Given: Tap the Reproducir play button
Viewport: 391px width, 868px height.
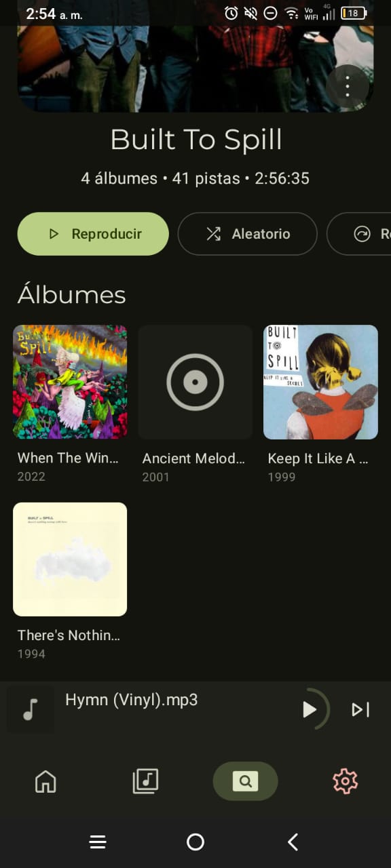Looking at the screenshot, I should coord(93,234).
